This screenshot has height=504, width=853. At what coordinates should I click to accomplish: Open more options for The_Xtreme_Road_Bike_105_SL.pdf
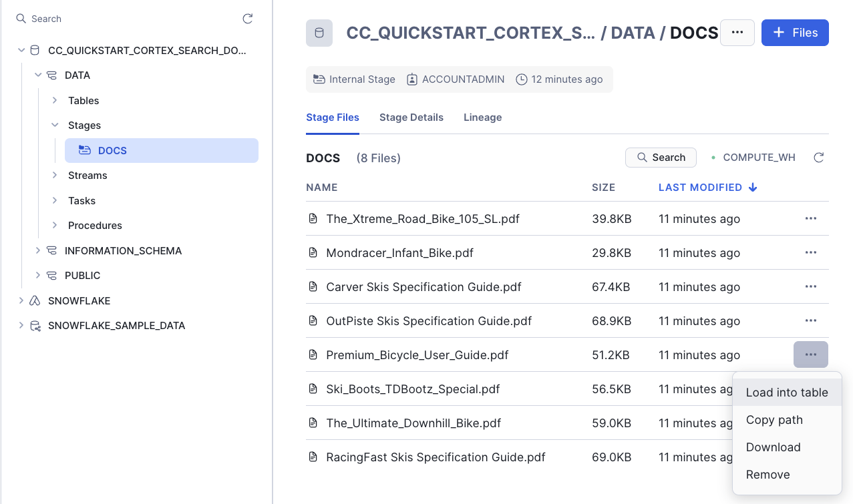(810, 219)
